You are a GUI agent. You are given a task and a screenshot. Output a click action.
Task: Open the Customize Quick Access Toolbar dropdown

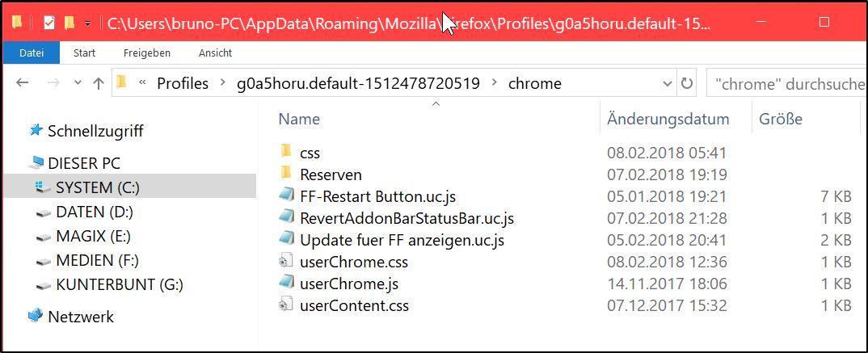click(87, 23)
